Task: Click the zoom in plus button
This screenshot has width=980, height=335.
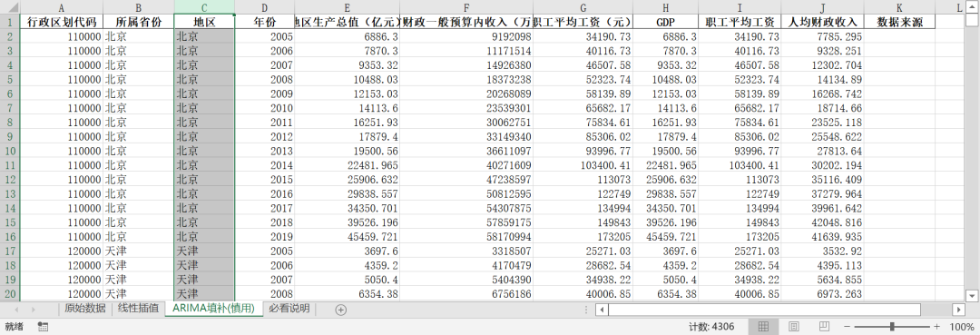Action: point(936,326)
